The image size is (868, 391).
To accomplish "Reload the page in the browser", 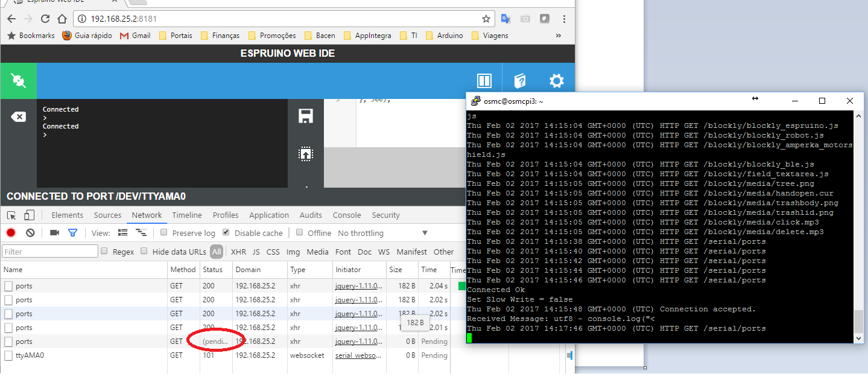I will pyautogui.click(x=45, y=19).
